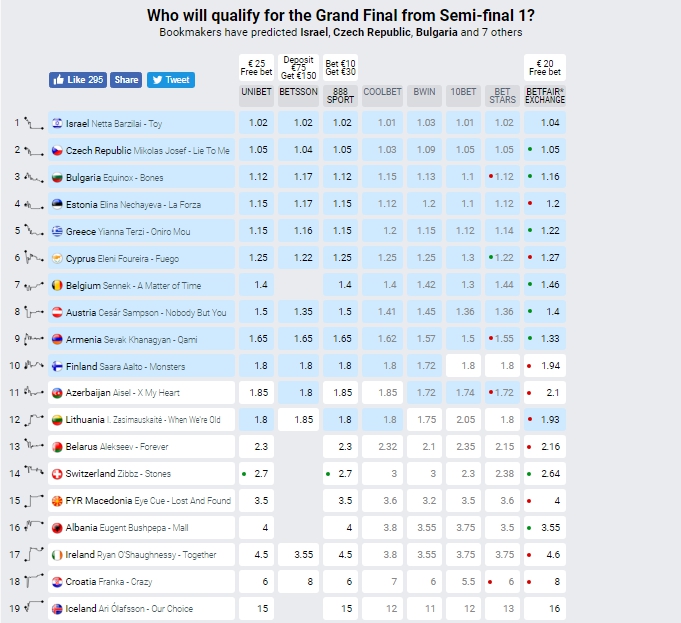681x623 pixels.
Task: Click the Lithuania flag icon
Action: click(x=58, y=420)
